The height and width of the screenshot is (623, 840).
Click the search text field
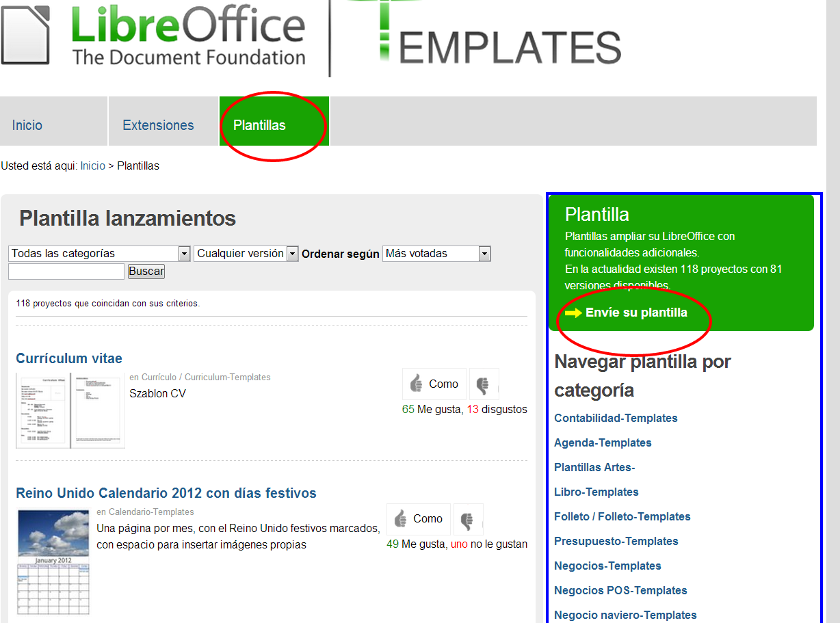pos(66,271)
